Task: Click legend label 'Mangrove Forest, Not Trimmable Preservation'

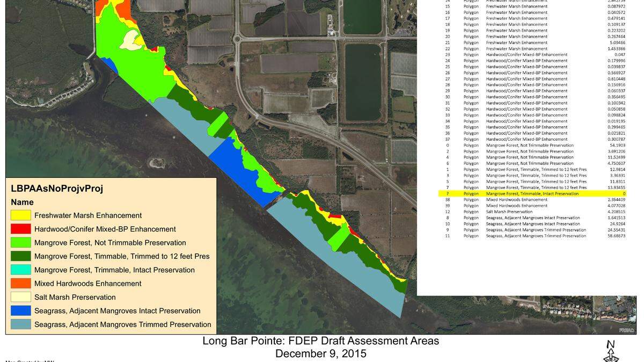Action: tap(110, 243)
